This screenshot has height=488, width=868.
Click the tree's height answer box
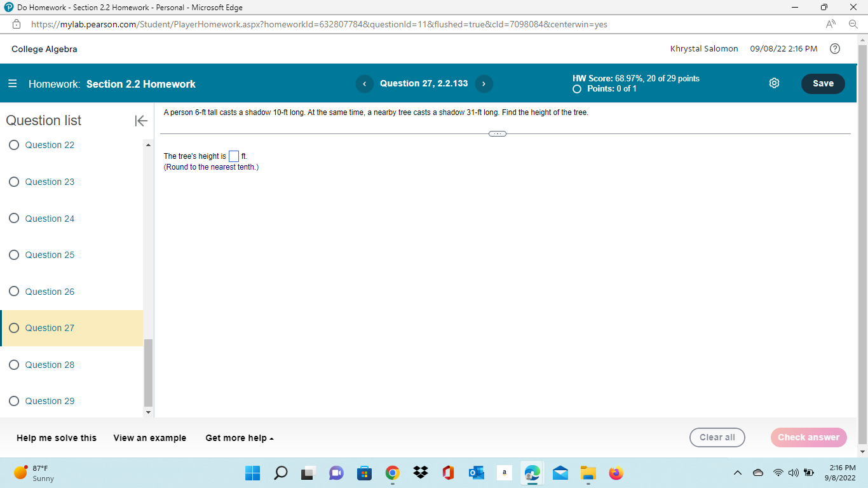pos(234,156)
